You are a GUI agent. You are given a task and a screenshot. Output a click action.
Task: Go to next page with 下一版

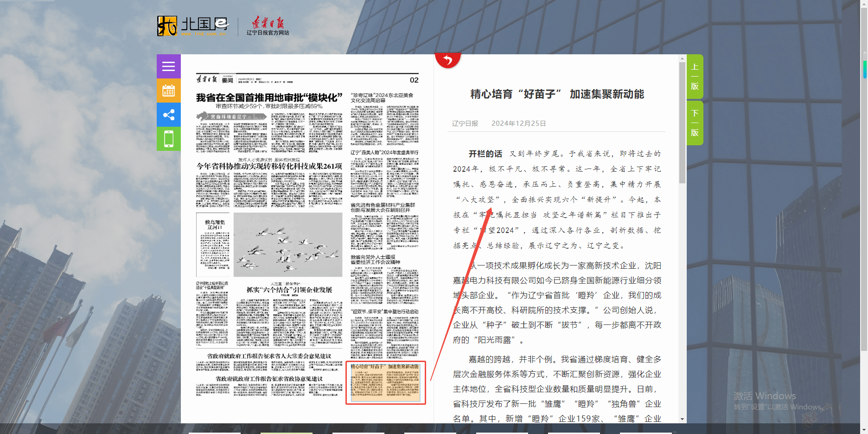click(695, 123)
